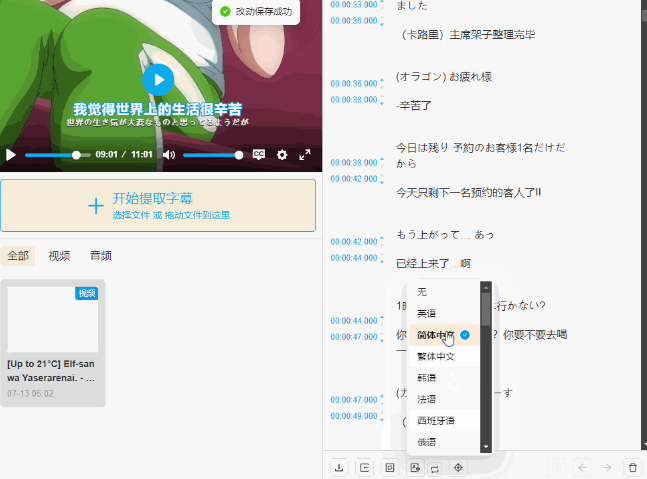647x479 pixels.
Task: Click subtitle 今天只剩下一名预约的客人了!!
Action: tap(468, 193)
